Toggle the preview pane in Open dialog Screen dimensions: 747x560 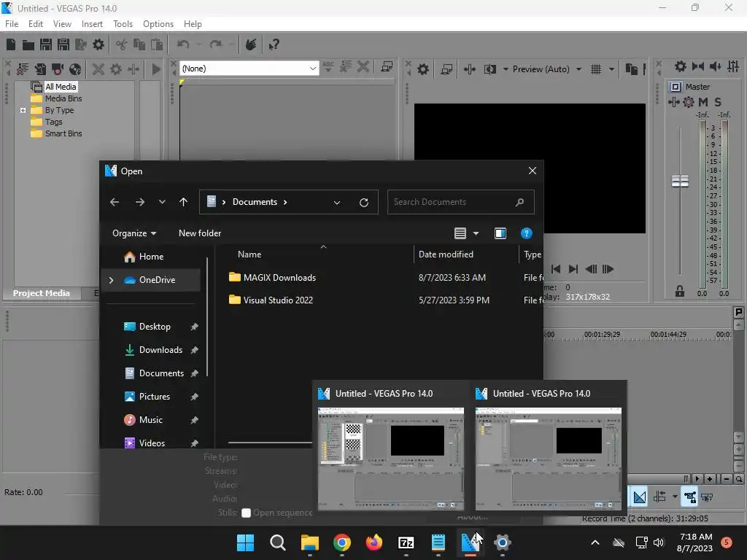tap(500, 233)
